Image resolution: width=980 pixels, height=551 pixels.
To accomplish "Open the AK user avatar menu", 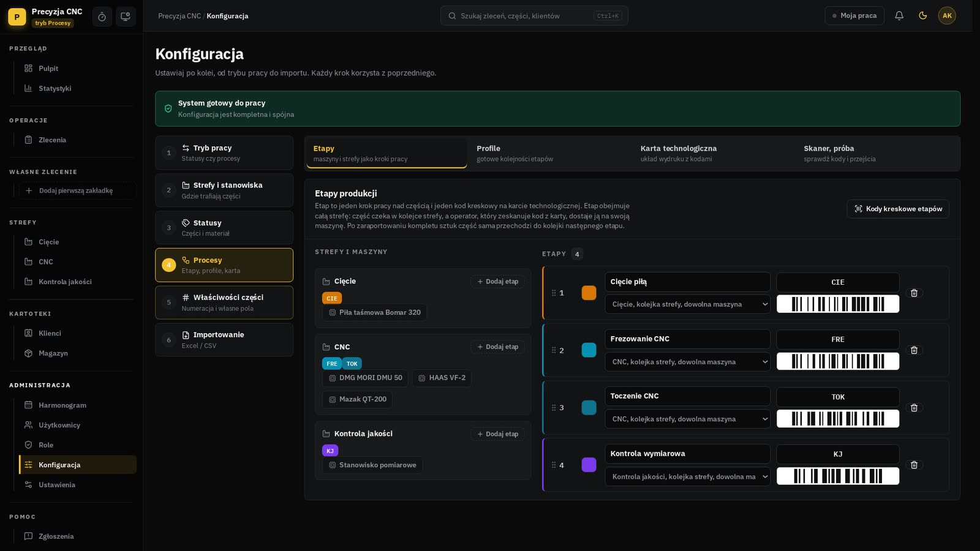I will pos(947,16).
